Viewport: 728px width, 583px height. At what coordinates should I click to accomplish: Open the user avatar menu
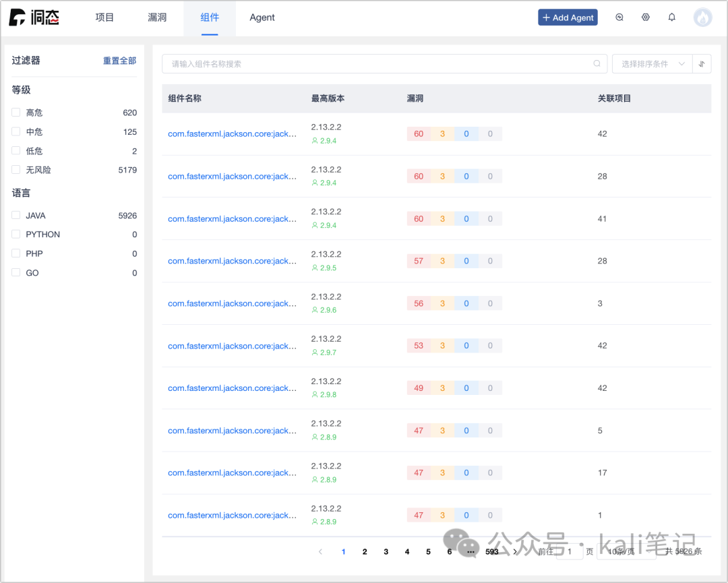point(702,18)
